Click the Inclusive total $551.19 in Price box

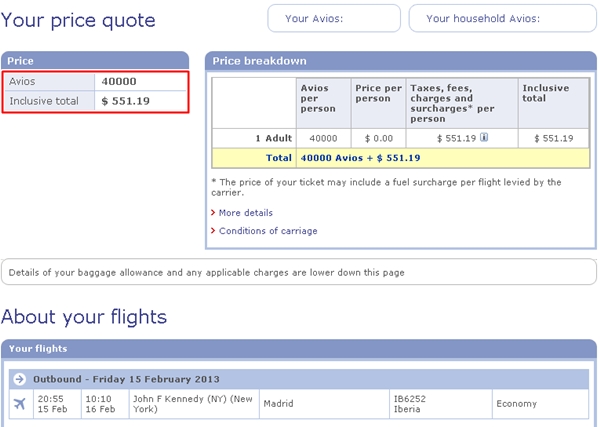(x=126, y=101)
